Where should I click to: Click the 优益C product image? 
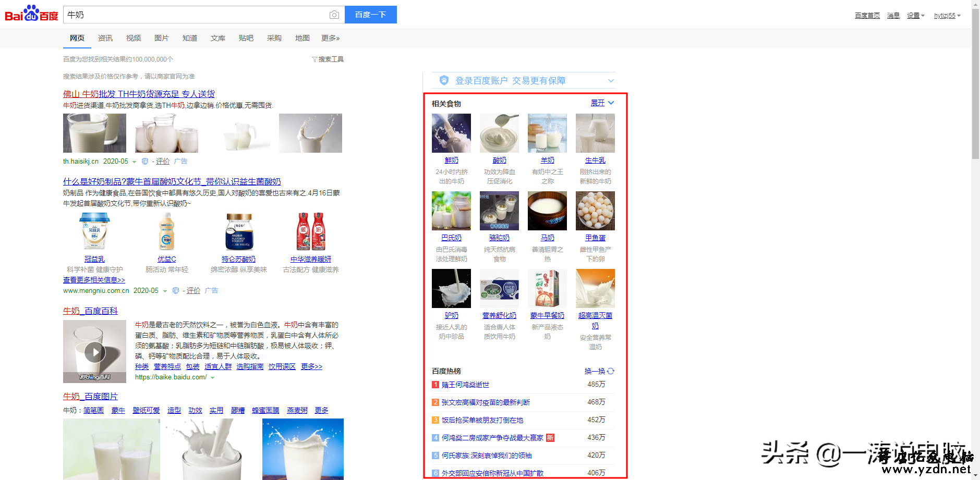point(167,231)
